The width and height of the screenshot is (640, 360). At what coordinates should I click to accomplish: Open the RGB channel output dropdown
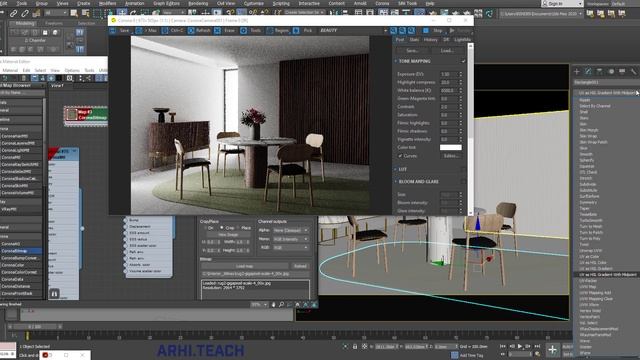(x=291, y=247)
